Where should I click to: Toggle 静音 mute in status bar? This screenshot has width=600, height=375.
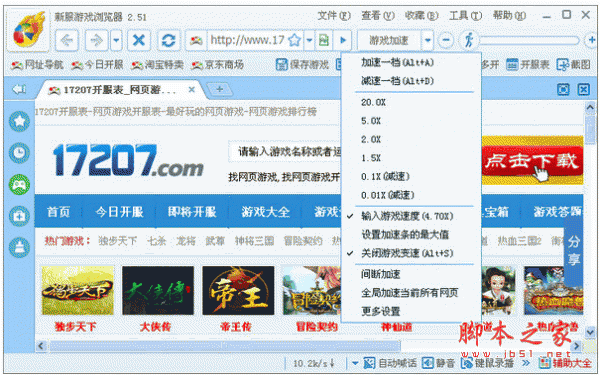pyautogui.click(x=438, y=363)
